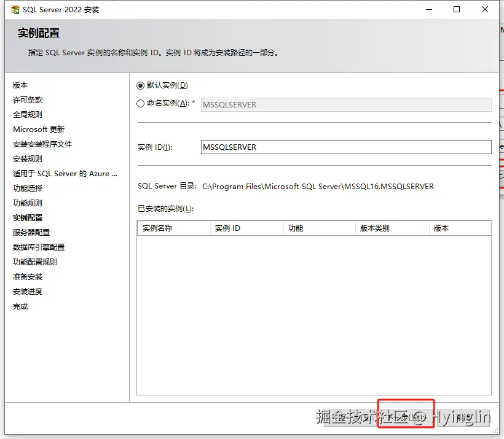
Task: Click the 版本 column header in installed instances
Action: click(x=460, y=228)
